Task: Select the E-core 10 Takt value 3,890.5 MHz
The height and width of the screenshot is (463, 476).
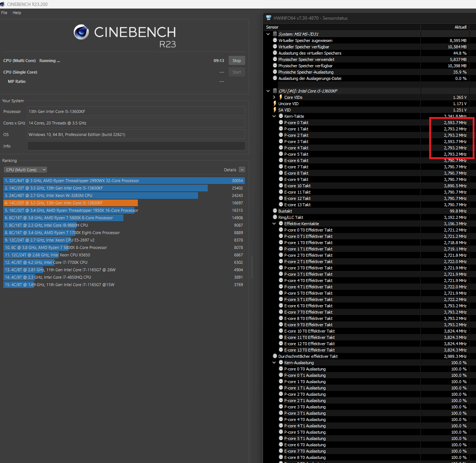Action: click(x=455, y=186)
